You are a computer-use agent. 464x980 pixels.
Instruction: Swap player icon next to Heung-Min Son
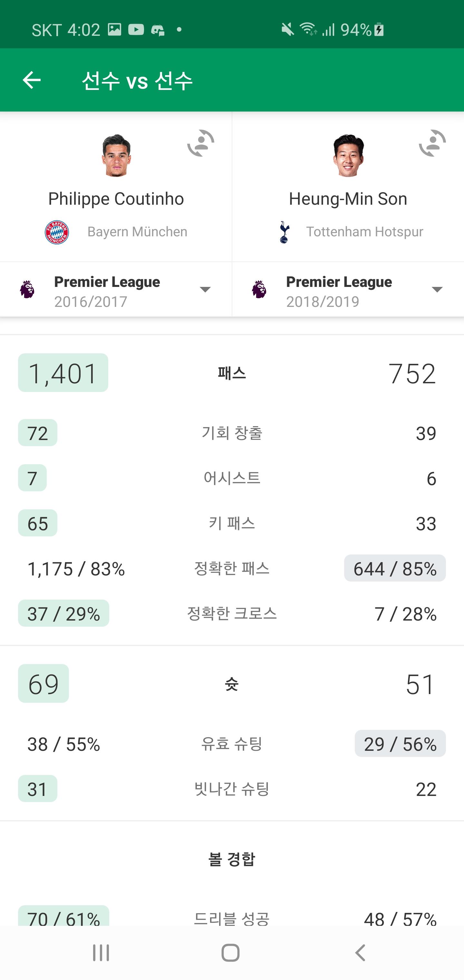click(x=432, y=143)
